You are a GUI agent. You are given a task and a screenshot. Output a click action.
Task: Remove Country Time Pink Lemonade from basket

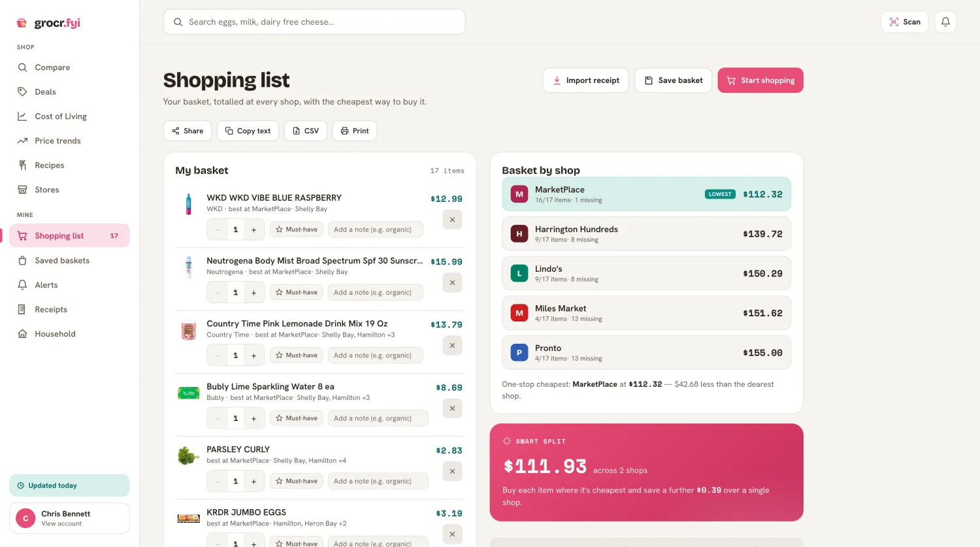(x=452, y=345)
